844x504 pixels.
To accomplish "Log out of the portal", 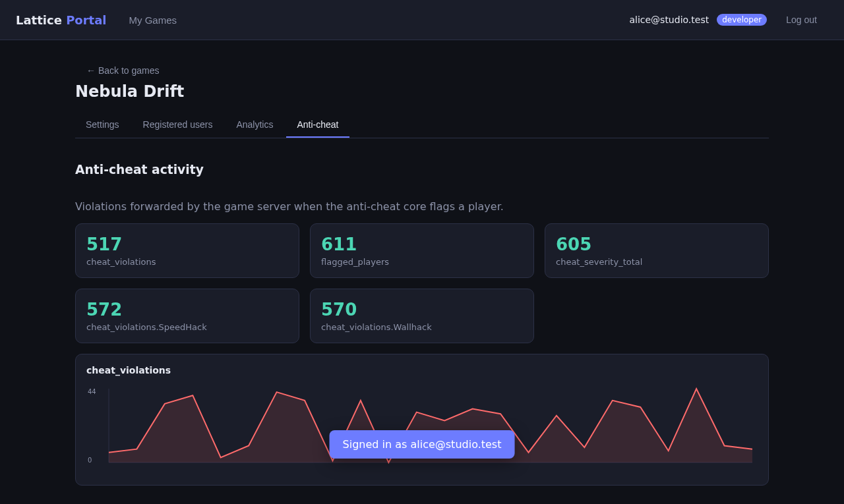I will click(x=801, y=20).
